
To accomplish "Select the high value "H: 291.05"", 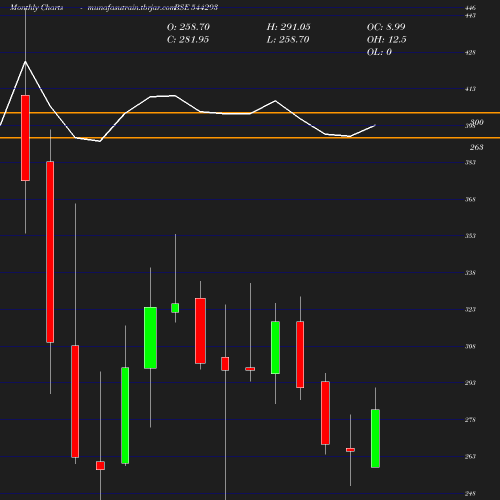I will pos(289,27).
